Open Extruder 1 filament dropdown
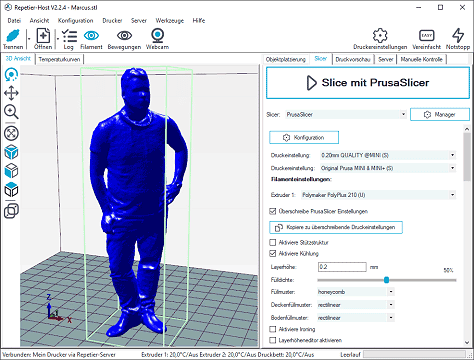 click(x=378, y=195)
